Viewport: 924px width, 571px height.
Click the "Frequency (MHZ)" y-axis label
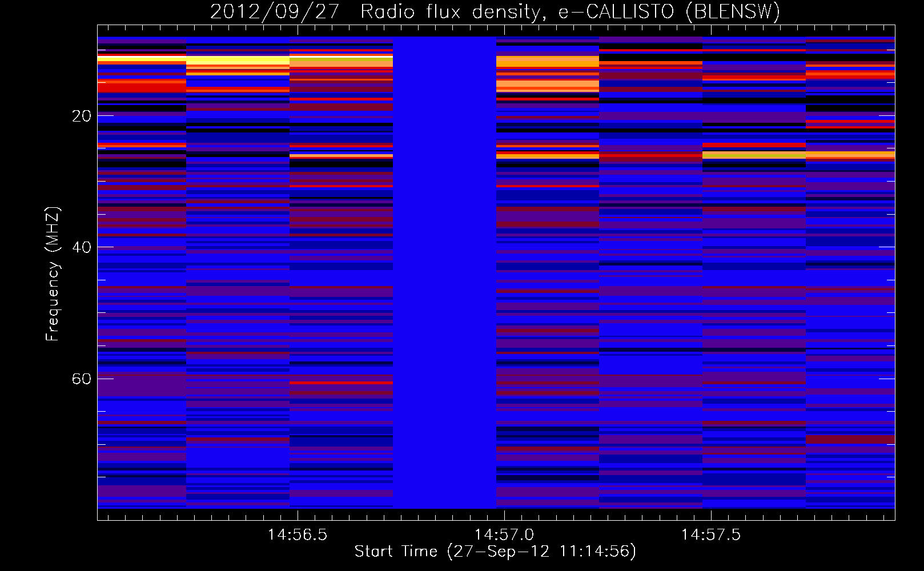tap(53, 274)
